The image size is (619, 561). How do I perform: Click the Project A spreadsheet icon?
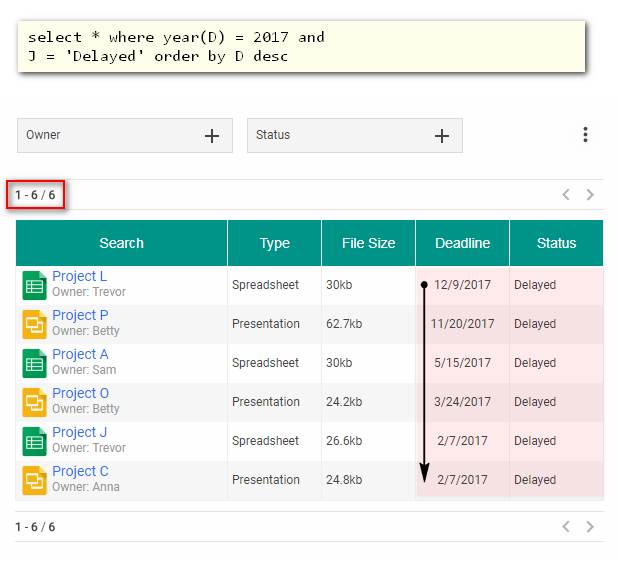34,363
